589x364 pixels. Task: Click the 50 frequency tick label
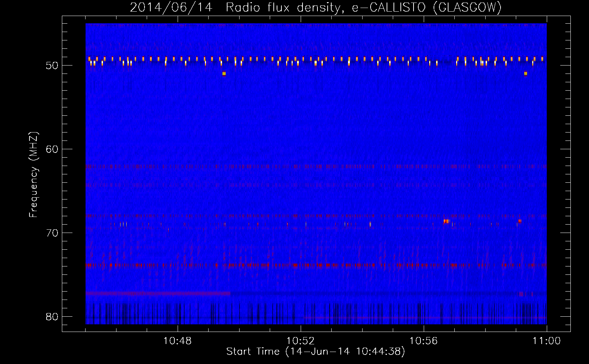click(52, 66)
